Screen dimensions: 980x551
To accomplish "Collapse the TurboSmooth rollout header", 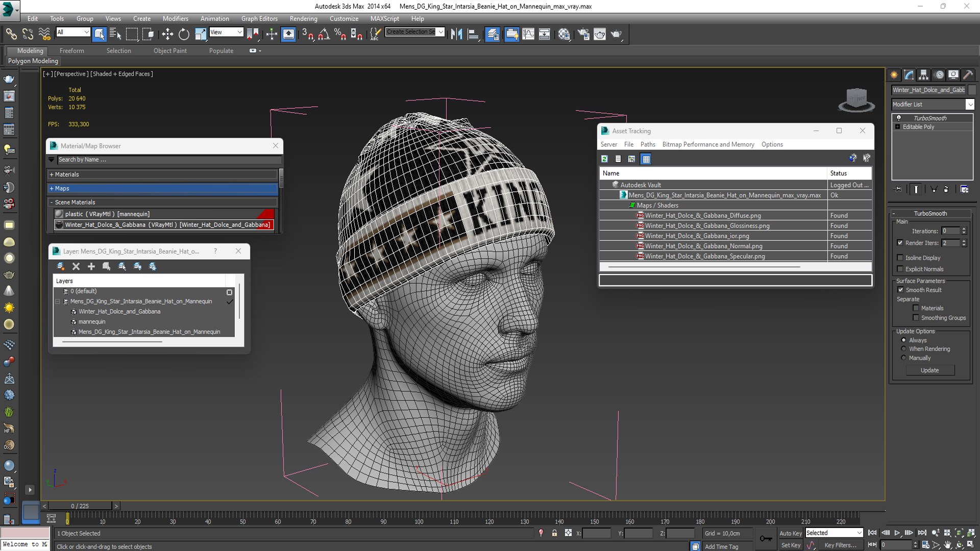I will click(x=930, y=213).
